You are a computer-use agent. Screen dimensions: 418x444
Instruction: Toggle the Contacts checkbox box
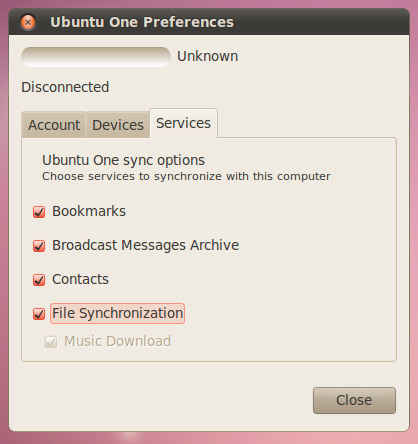[x=39, y=280]
